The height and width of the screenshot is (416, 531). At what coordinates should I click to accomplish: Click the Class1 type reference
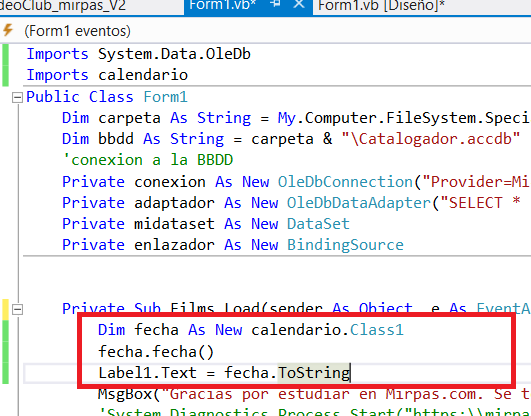(x=377, y=330)
